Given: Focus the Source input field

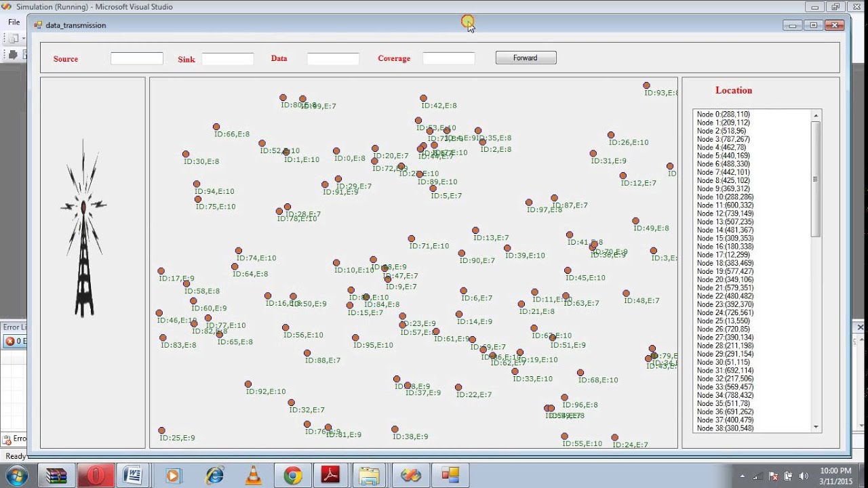Looking at the screenshot, I should click(x=137, y=58).
